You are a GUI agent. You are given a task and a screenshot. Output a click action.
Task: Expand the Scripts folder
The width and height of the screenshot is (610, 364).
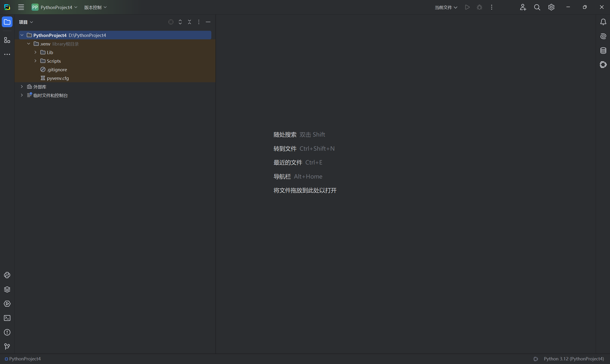(35, 61)
